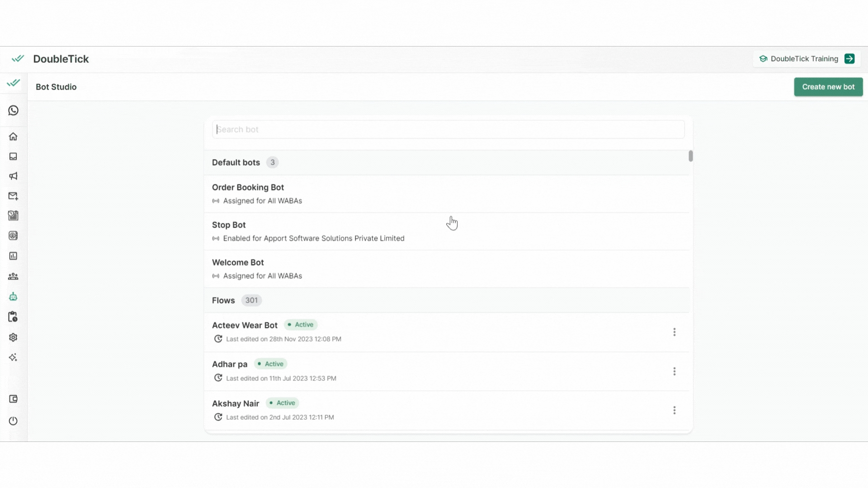868x488 pixels.
Task: Open the inbox tray sidebar icon
Action: point(13,156)
